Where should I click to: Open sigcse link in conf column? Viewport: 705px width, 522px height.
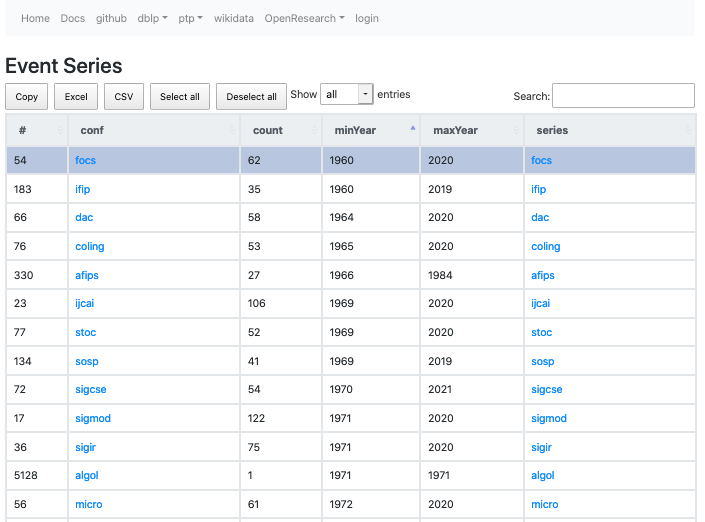91,389
